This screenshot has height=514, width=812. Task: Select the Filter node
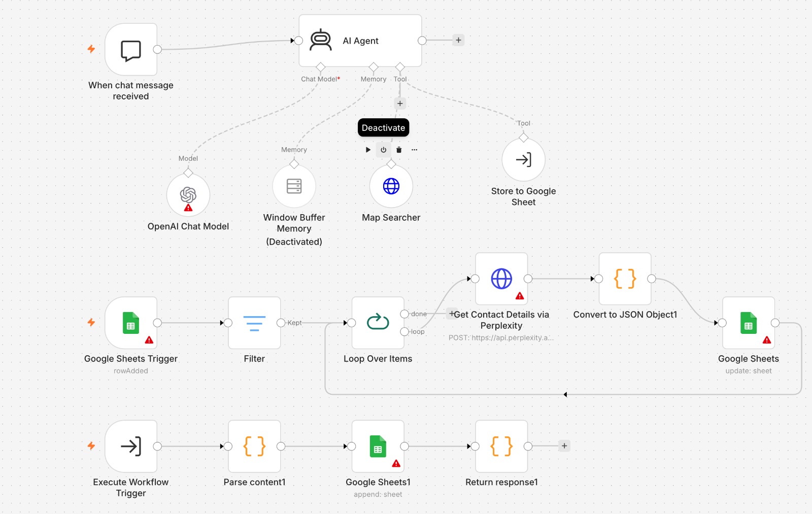(x=254, y=323)
